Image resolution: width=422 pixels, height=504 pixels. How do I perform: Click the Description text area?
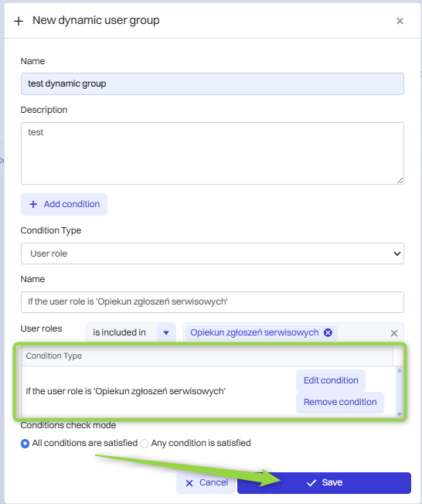tap(212, 153)
